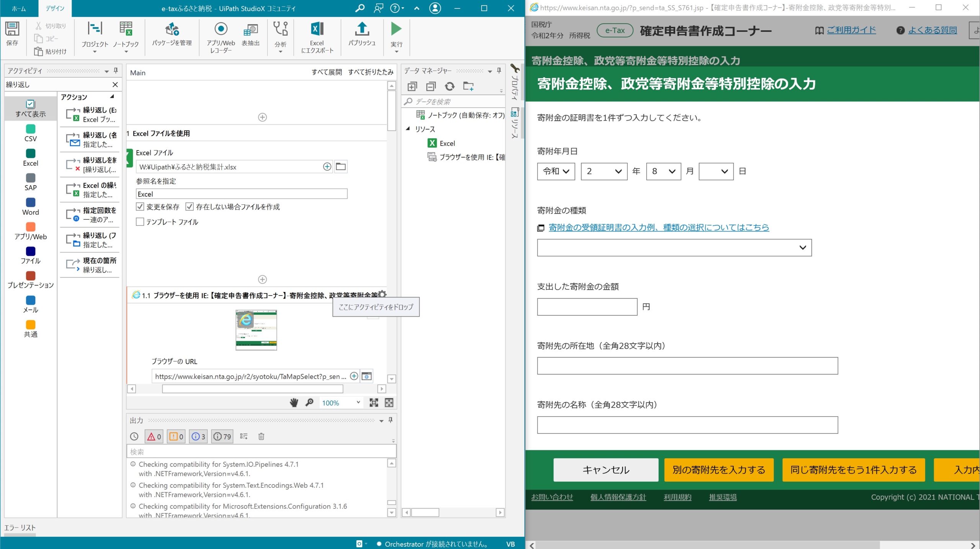Select the Excel activity category
Viewport: 980px width, 549px height.
[31, 157]
